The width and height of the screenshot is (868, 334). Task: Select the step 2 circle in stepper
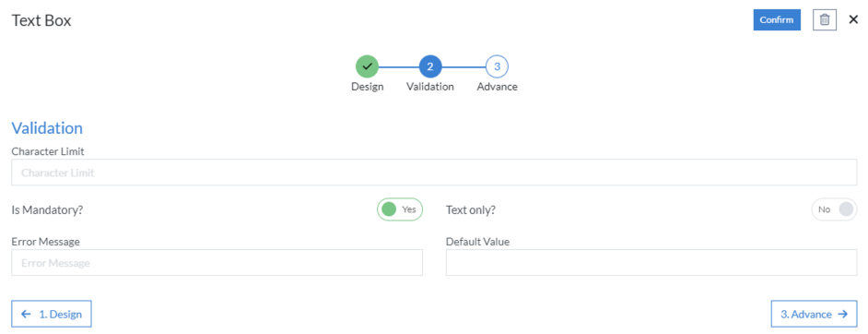click(x=430, y=67)
